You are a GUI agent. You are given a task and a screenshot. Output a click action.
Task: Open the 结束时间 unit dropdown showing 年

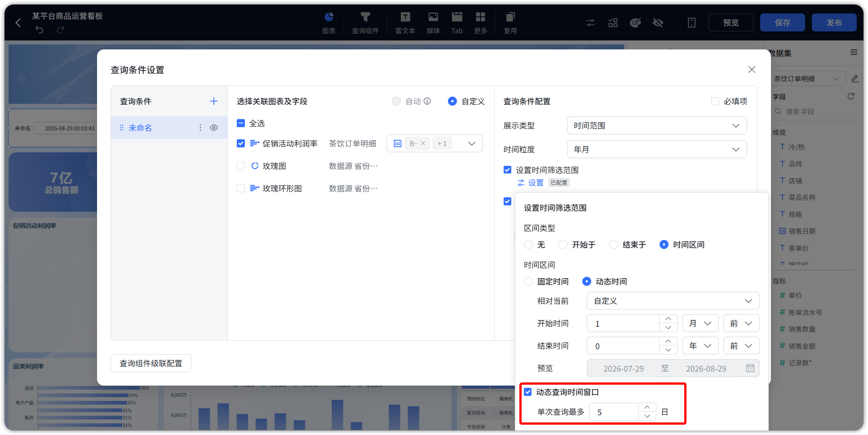click(700, 346)
